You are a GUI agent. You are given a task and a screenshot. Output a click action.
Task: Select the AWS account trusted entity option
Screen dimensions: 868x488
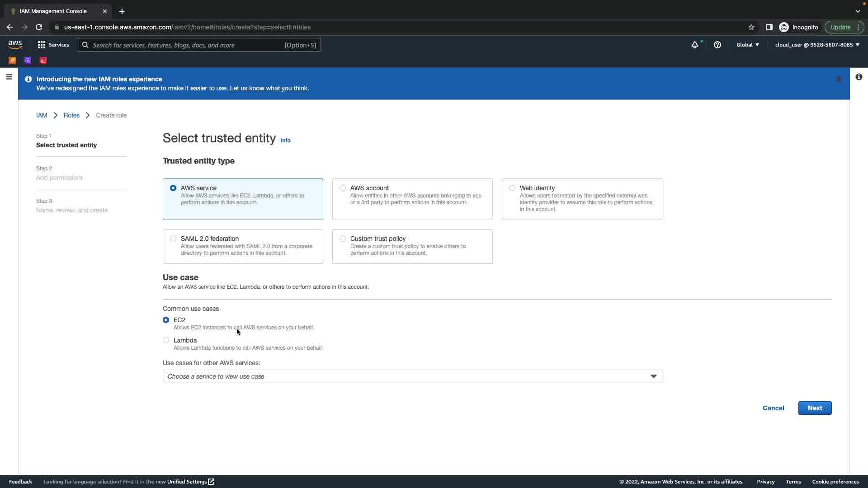343,188
